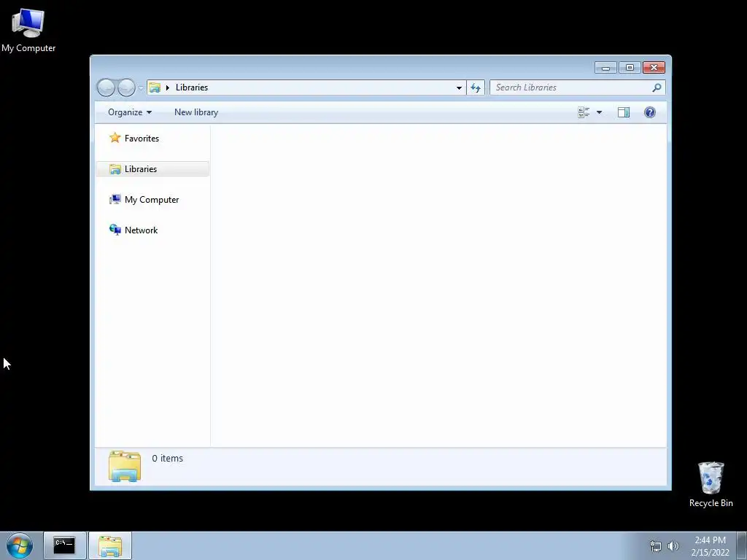Viewport: 747px width, 560px height.
Task: Click the Back navigation button
Action: tap(106, 87)
